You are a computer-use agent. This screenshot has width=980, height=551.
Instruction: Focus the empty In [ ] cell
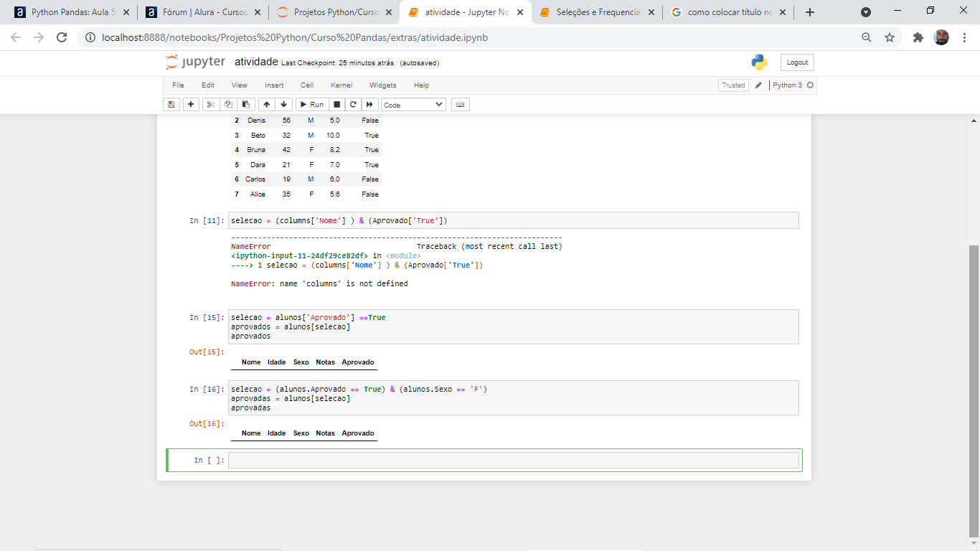pos(513,460)
